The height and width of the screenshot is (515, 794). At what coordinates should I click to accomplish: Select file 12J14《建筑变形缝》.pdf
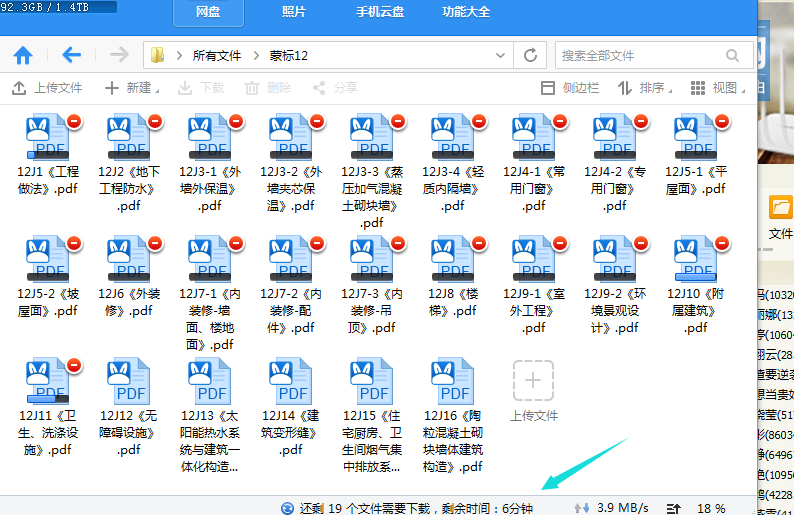[x=291, y=407]
